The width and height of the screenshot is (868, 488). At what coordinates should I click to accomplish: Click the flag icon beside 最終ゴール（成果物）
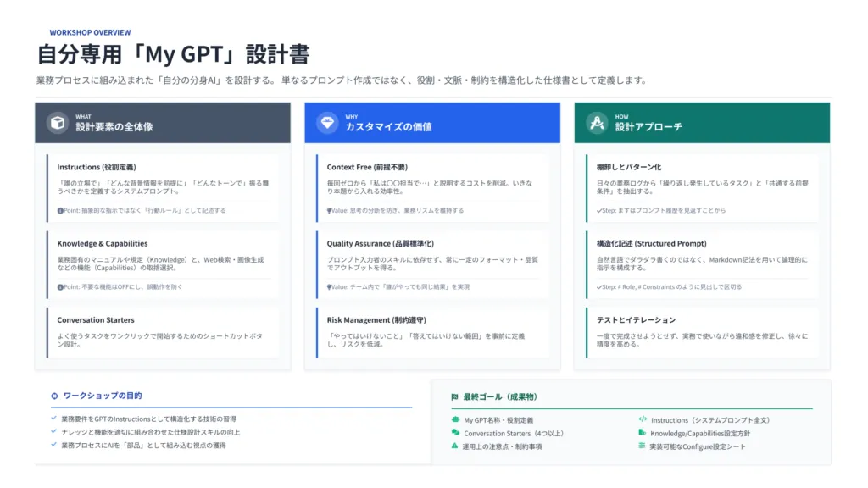[x=457, y=395]
